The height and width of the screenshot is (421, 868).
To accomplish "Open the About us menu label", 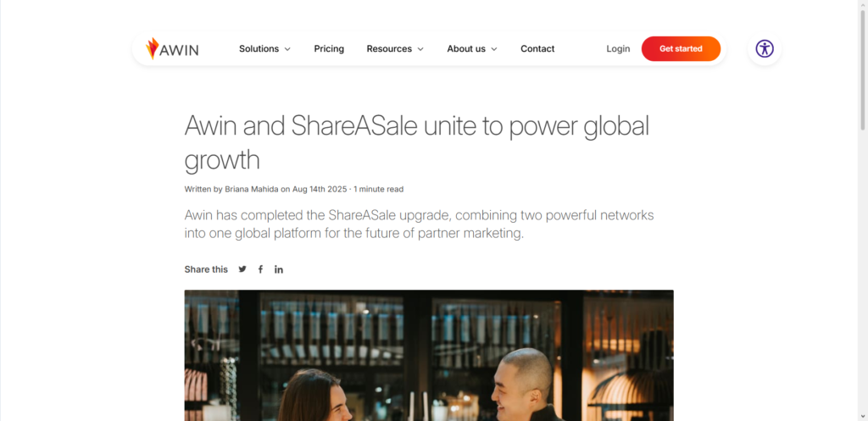I will coord(466,48).
